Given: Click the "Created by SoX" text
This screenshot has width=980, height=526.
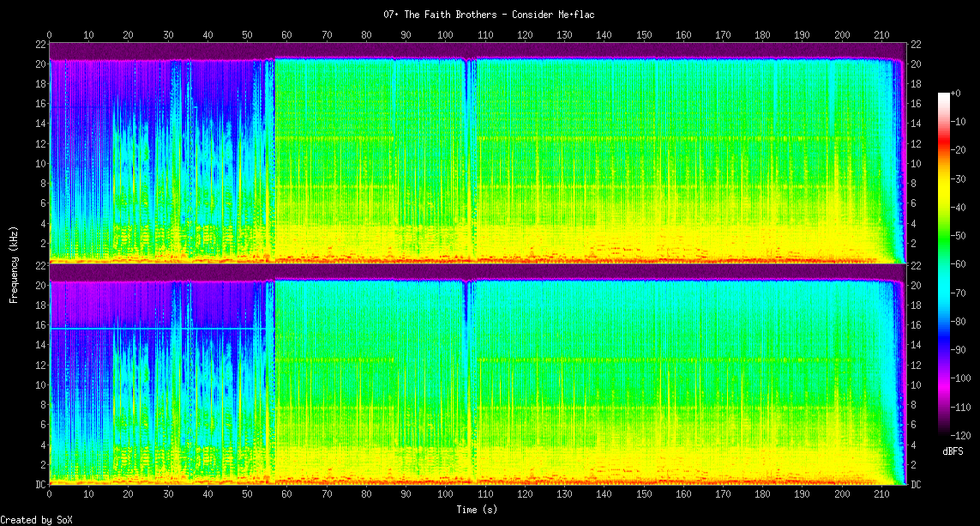Looking at the screenshot, I should [x=36, y=520].
